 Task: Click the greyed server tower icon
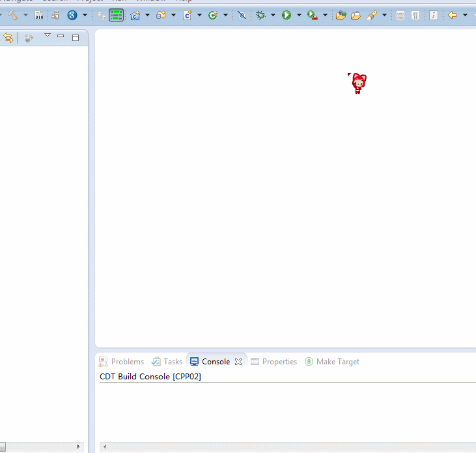[55, 15]
